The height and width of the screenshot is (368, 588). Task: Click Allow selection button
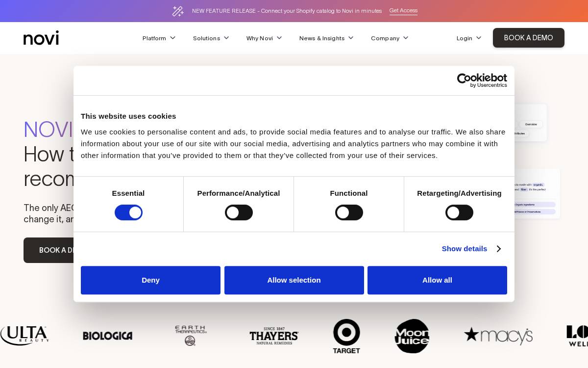(294, 280)
